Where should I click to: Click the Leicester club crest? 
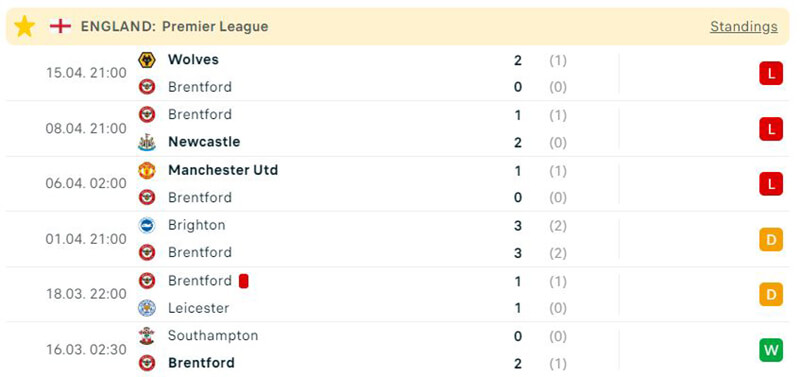pyautogui.click(x=147, y=308)
